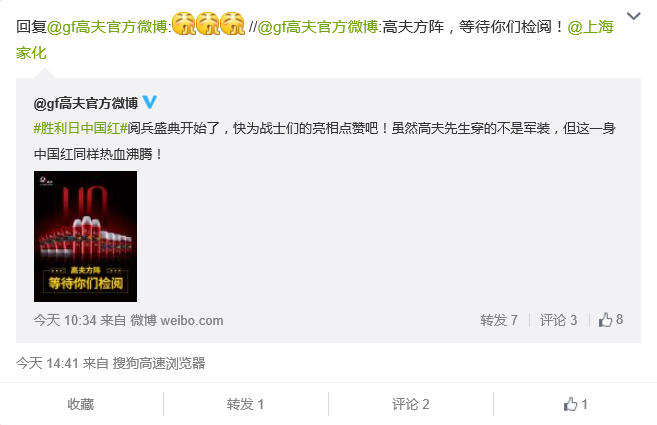
Task: Visit the bold @gf高夫官方微博 author name
Action: tap(85, 103)
